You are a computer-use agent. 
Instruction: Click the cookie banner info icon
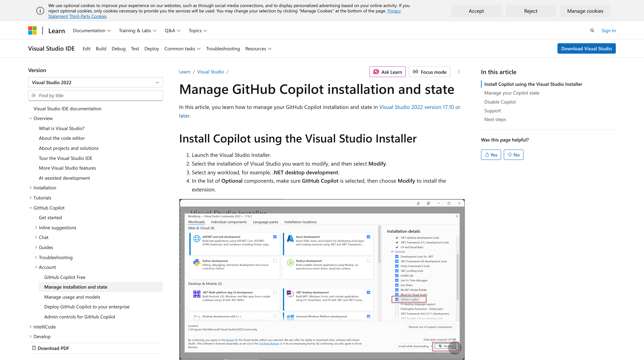point(40,11)
